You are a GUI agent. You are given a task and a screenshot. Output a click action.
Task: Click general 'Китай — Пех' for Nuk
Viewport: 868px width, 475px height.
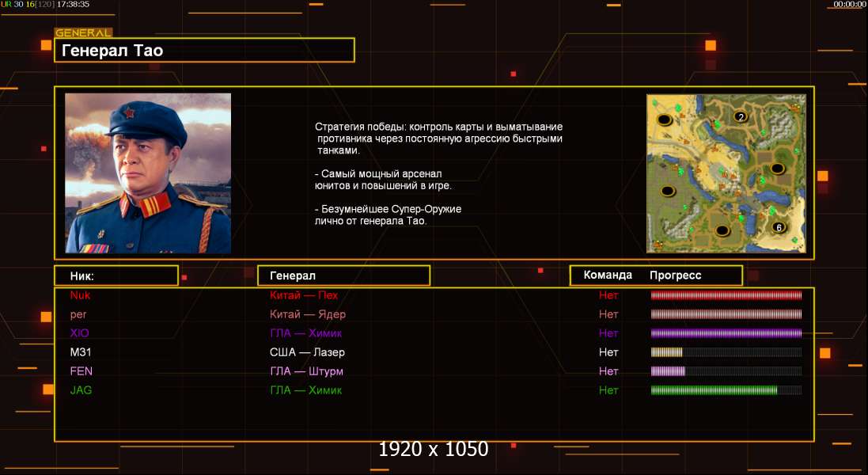(x=303, y=295)
